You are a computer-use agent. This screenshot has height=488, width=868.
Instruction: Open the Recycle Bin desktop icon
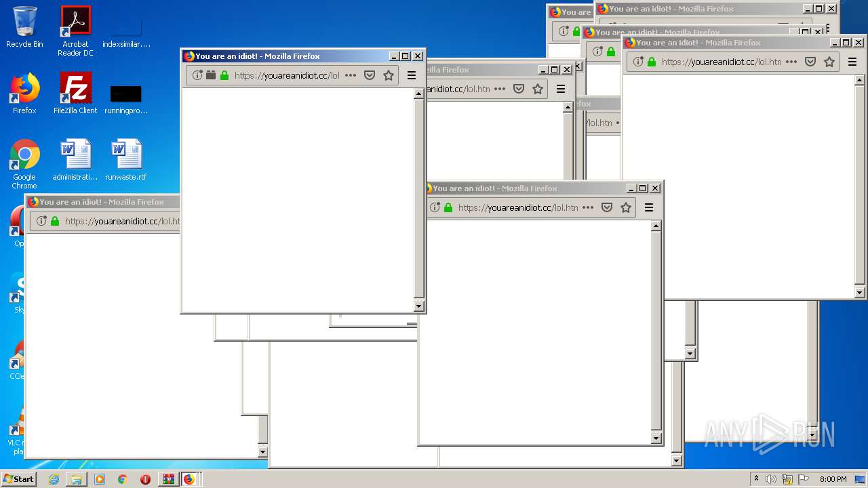[x=24, y=27]
